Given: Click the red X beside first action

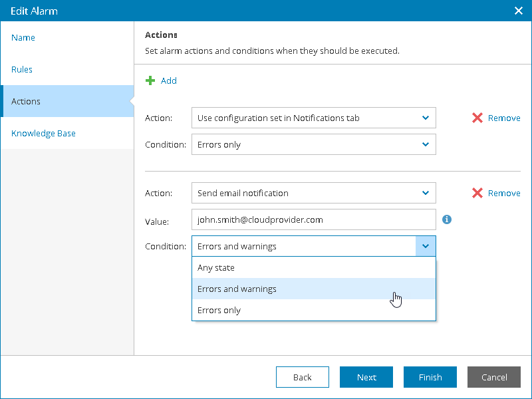Looking at the screenshot, I should (x=477, y=118).
